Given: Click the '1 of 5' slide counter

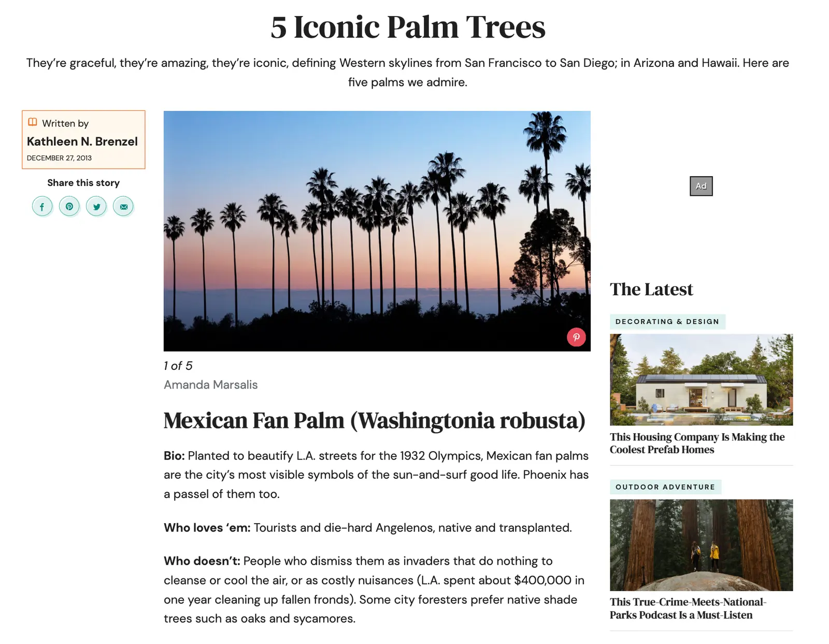Looking at the screenshot, I should point(178,366).
